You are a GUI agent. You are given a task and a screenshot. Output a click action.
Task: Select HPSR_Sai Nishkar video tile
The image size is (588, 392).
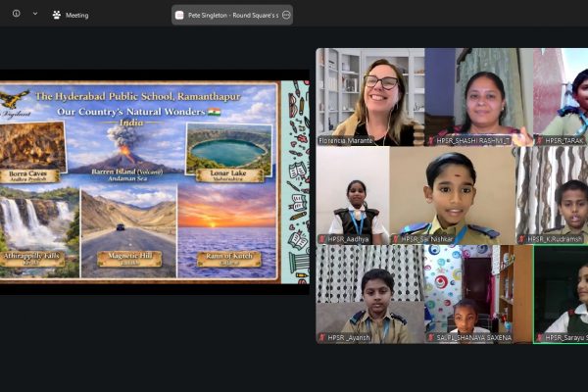coord(452,195)
